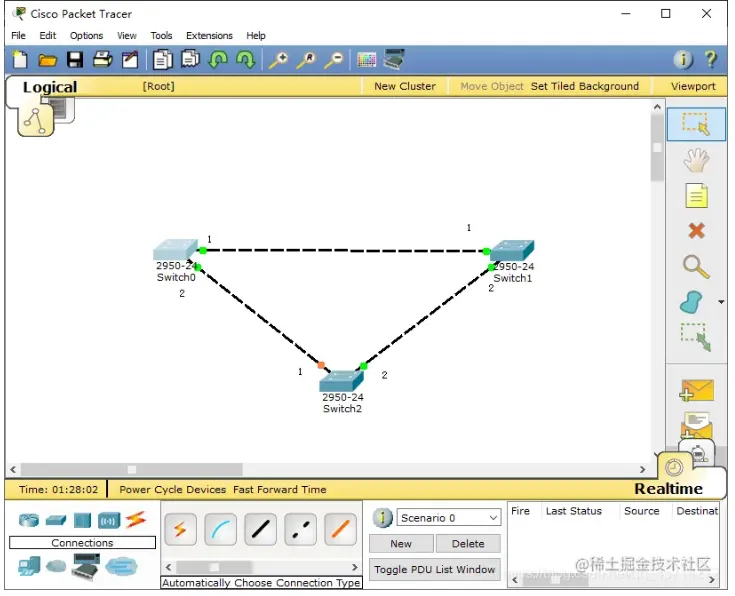Click Set Tiled Background

tap(585, 86)
